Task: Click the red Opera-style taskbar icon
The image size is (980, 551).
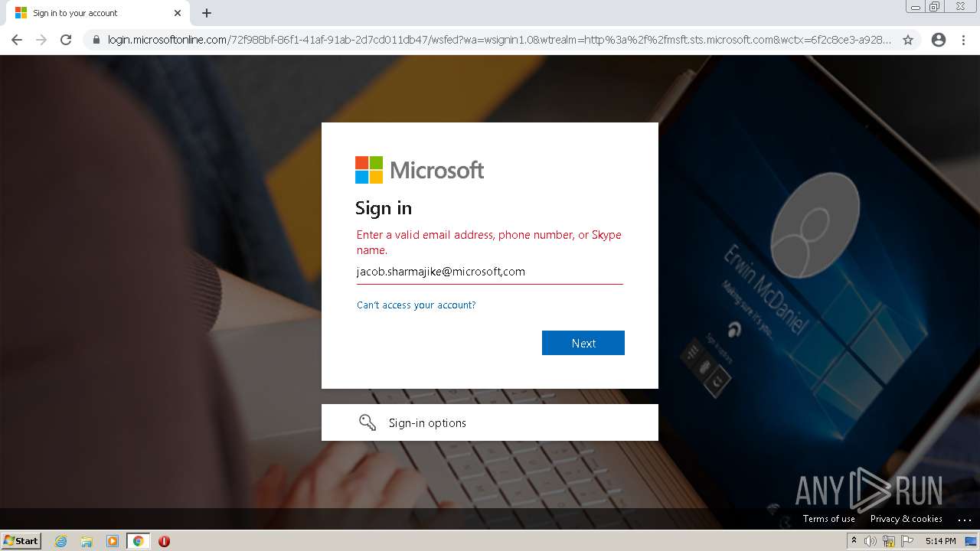Action: 164,541
